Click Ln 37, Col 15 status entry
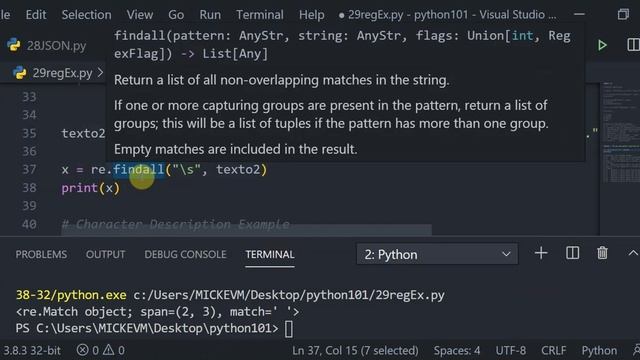640x360 pixels. pyautogui.click(x=355, y=350)
